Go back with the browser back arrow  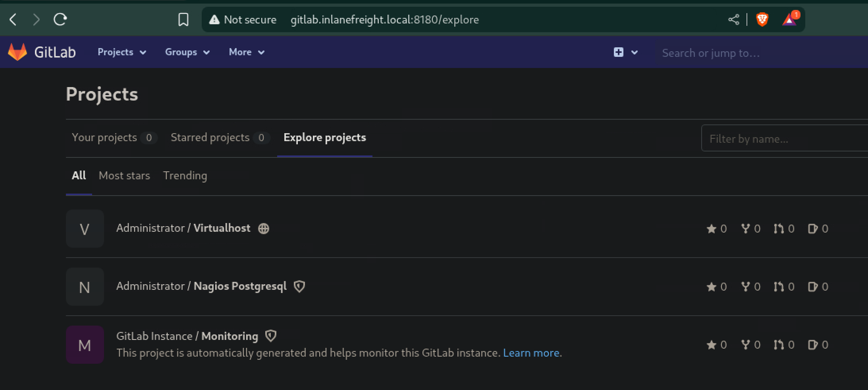(x=13, y=19)
